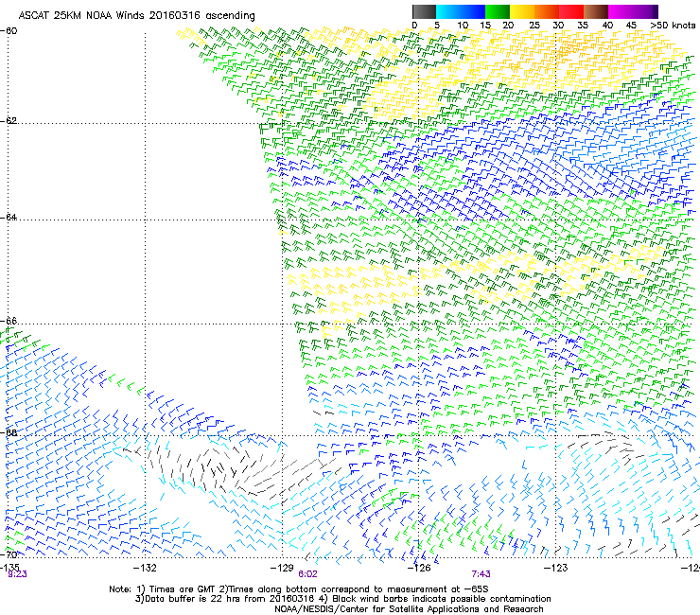700x615 pixels.
Task: Click the '-62' latitude axis label
Action: click(x=9, y=121)
